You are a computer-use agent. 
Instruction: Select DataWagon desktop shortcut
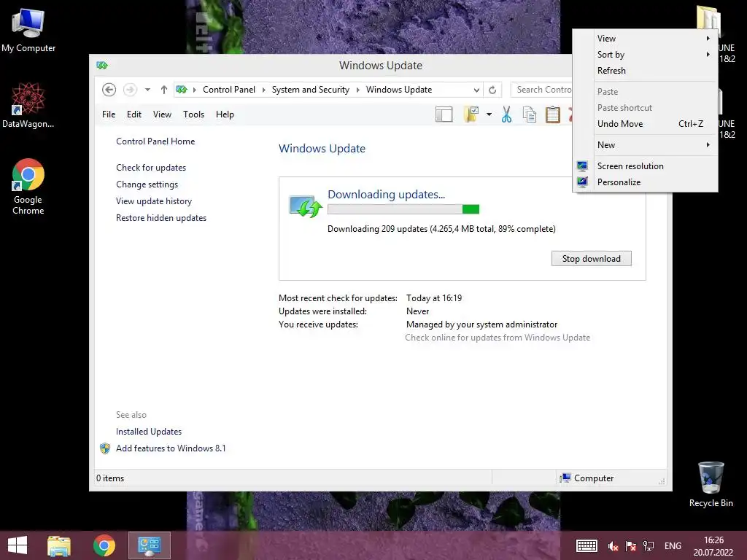(x=28, y=105)
